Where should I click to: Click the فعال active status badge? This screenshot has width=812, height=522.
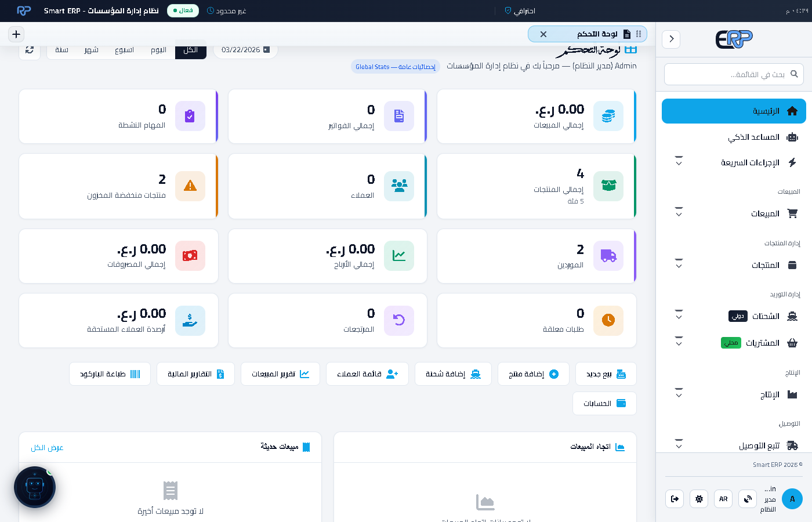click(183, 10)
